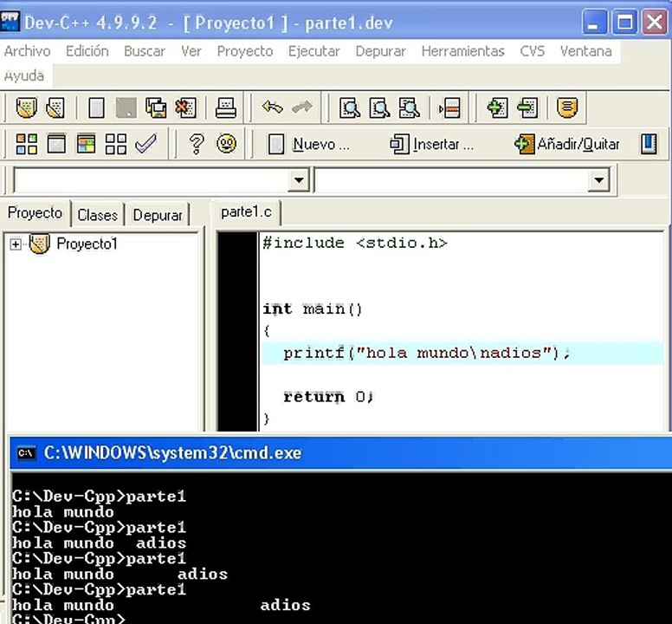
Task: Click the Añadir/Quitar button
Action: tap(567, 144)
